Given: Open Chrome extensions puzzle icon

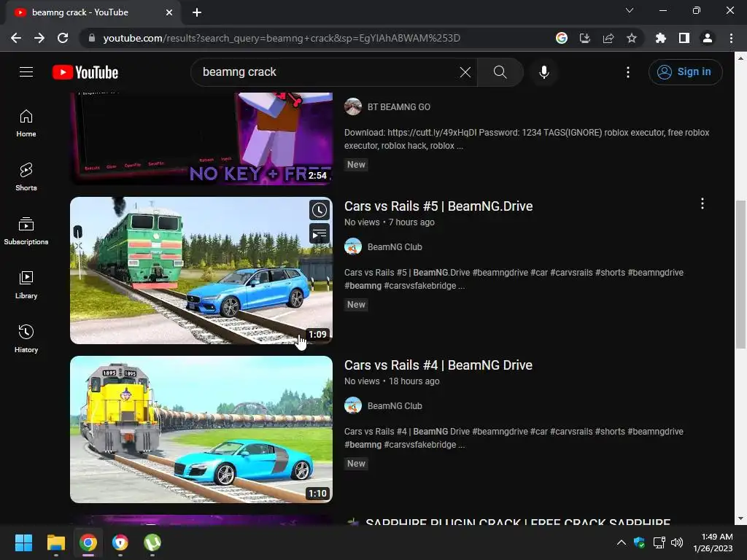Looking at the screenshot, I should click(660, 38).
